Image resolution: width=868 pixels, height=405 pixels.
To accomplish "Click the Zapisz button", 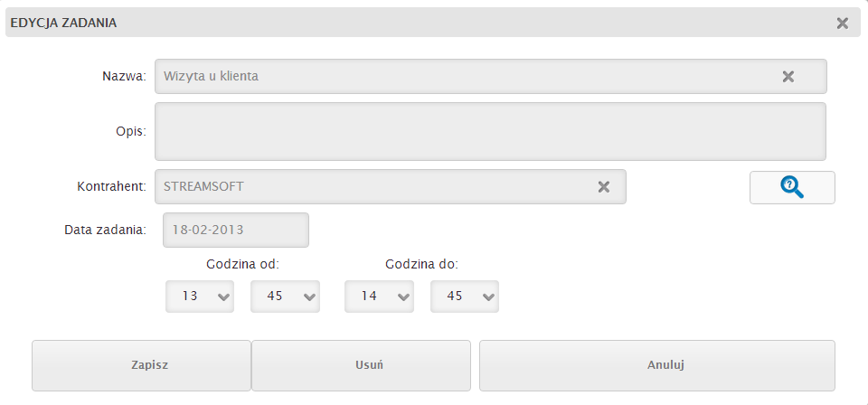I will pyautogui.click(x=142, y=366).
